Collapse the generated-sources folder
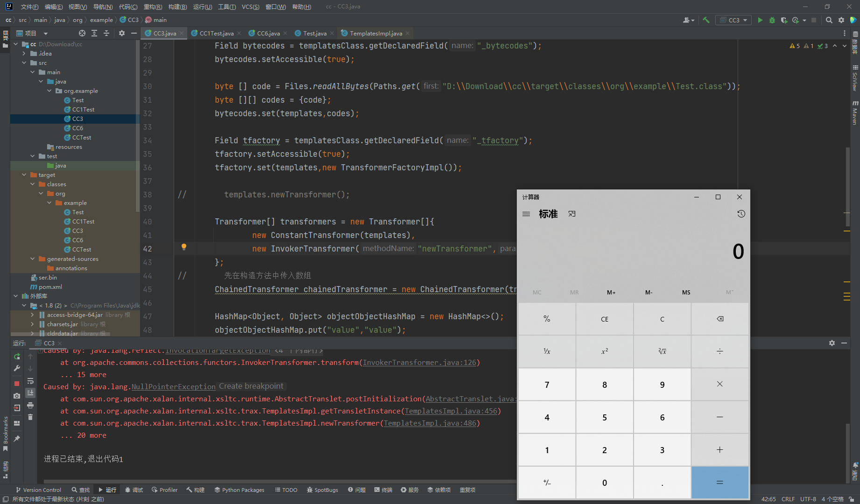 [x=33, y=259]
